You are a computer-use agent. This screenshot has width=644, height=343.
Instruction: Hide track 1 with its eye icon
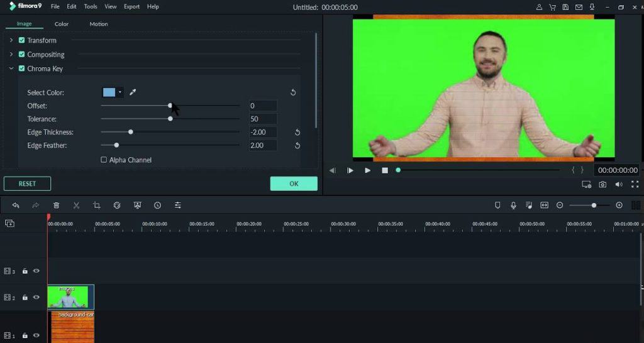pos(36,335)
